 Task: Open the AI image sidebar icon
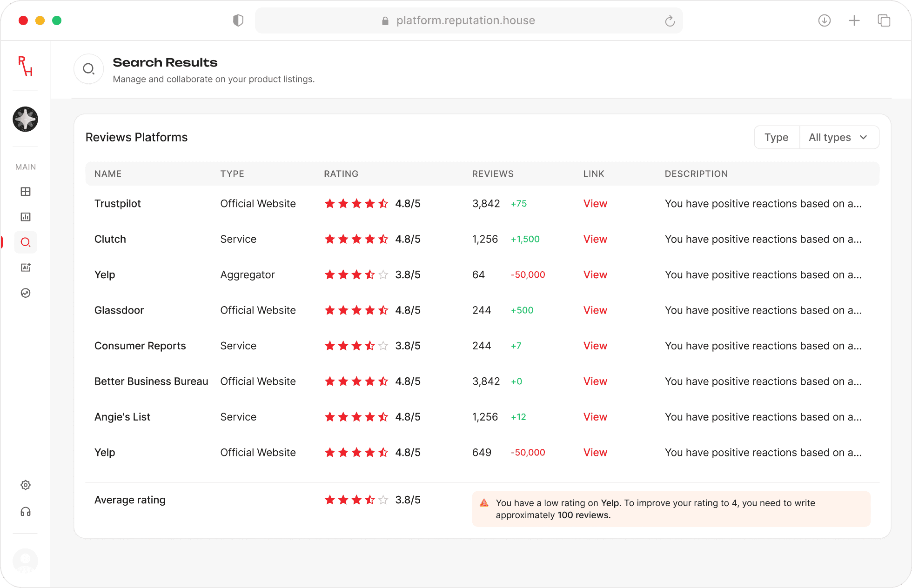click(x=26, y=267)
